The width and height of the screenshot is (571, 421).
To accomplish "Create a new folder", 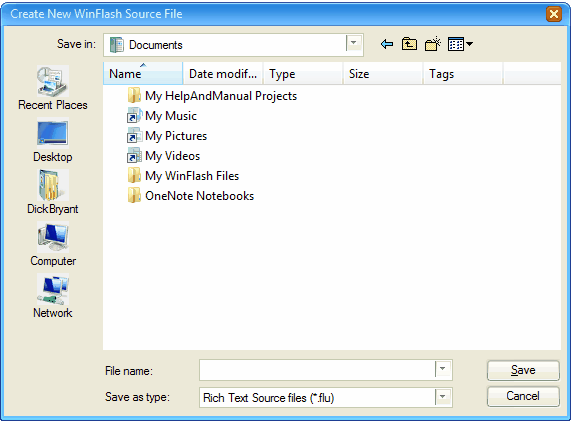I will (433, 44).
